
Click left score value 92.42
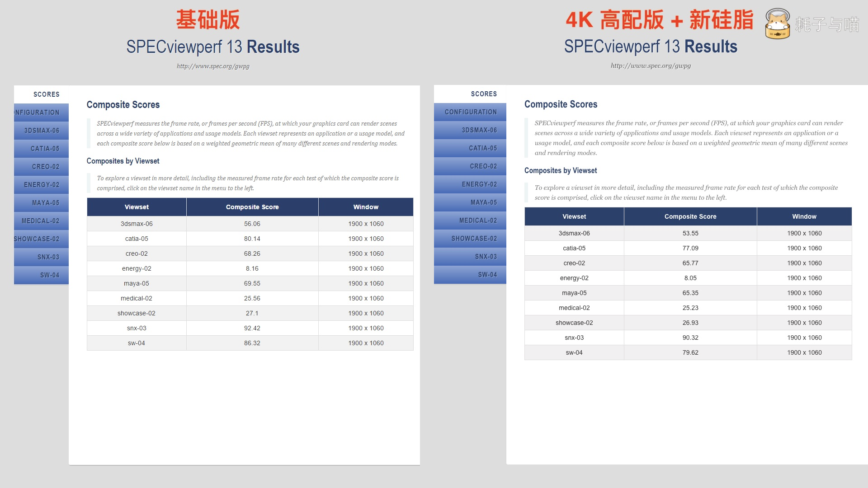click(252, 328)
